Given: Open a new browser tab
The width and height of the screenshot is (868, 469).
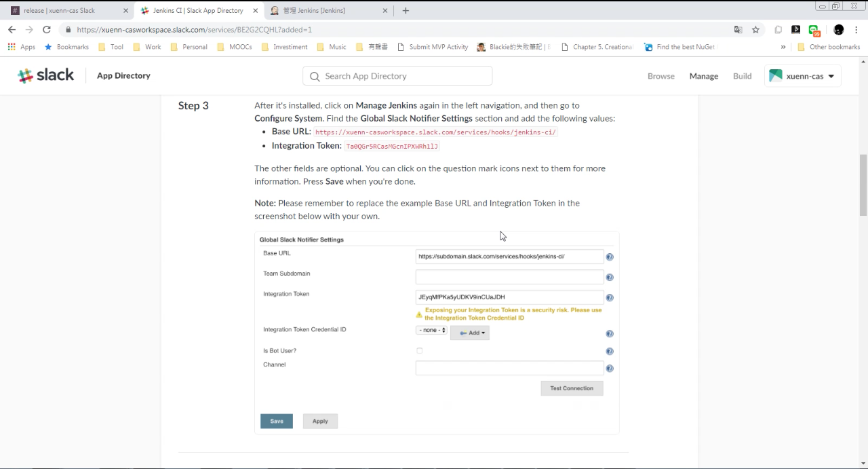Looking at the screenshot, I should [x=406, y=11].
